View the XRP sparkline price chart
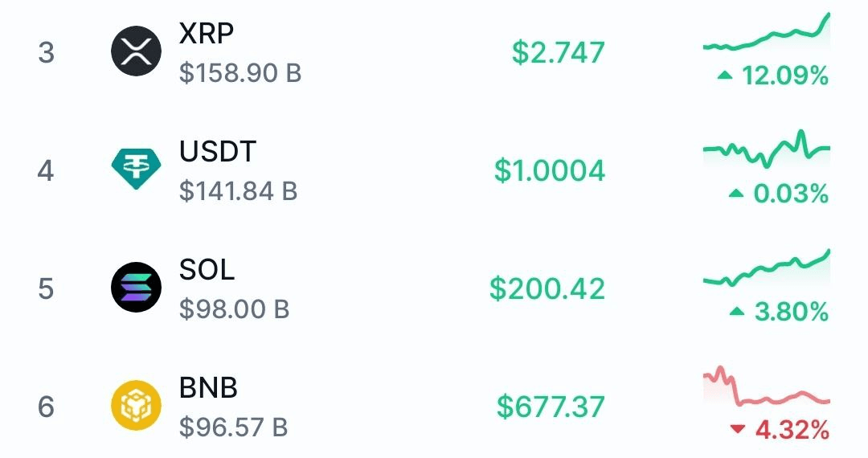 pos(767,32)
